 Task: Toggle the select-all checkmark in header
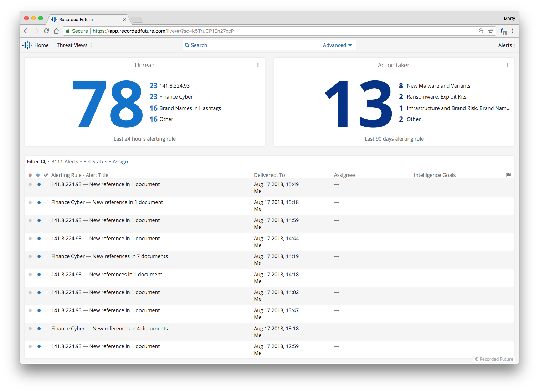pyautogui.click(x=46, y=175)
